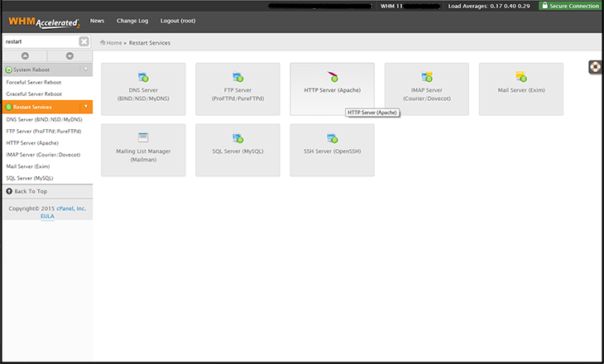Click the green Restart Services sidebar icon
604x364 pixels.
(9, 107)
